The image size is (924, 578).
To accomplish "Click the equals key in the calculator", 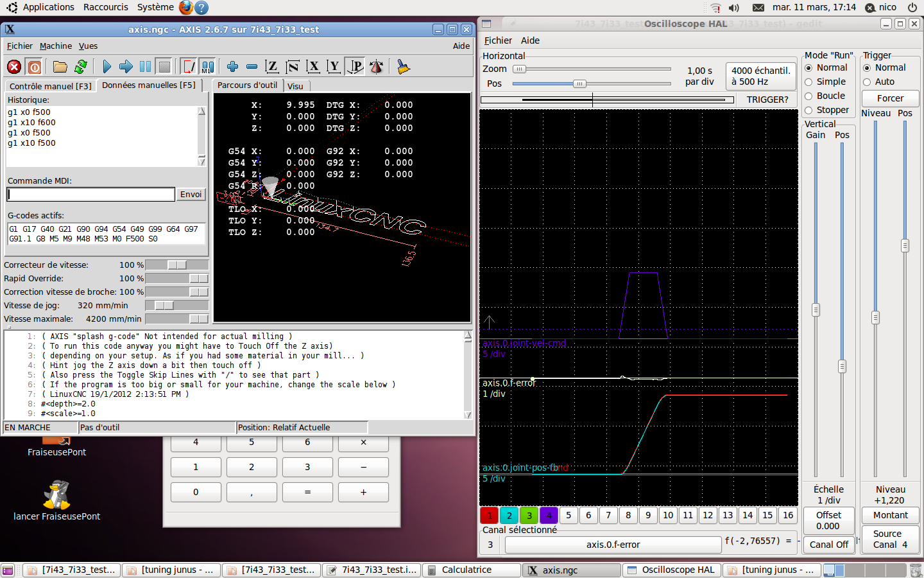I will coord(307,493).
